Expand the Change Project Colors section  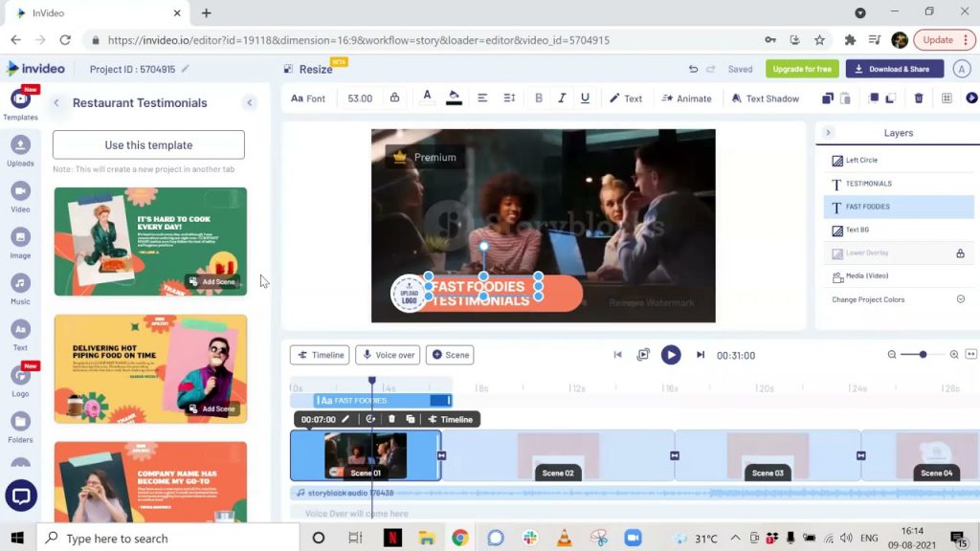pyautogui.click(x=962, y=299)
